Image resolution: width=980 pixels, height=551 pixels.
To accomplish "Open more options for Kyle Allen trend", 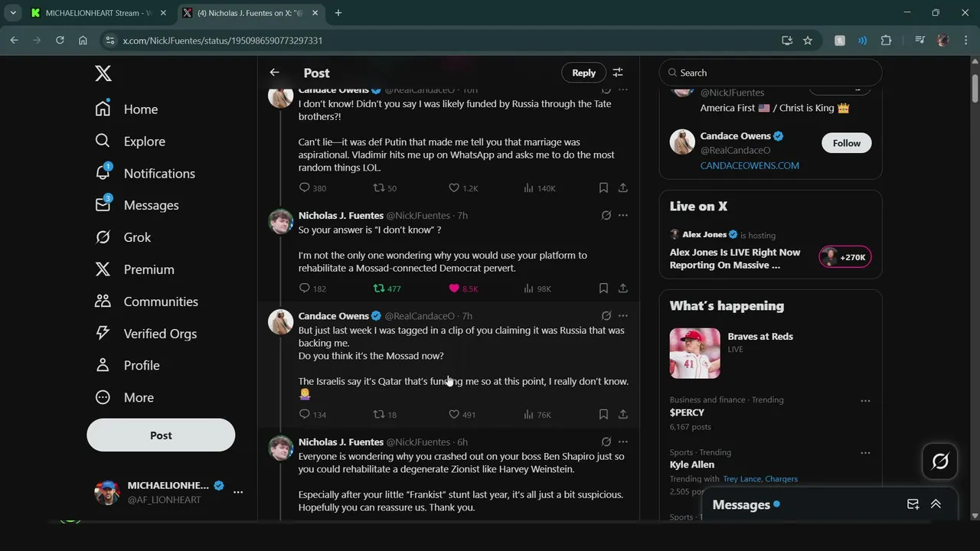I will pos(865,453).
